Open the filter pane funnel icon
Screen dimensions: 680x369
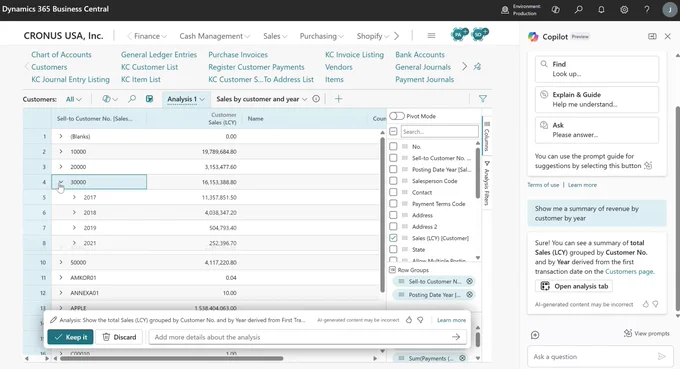click(483, 99)
